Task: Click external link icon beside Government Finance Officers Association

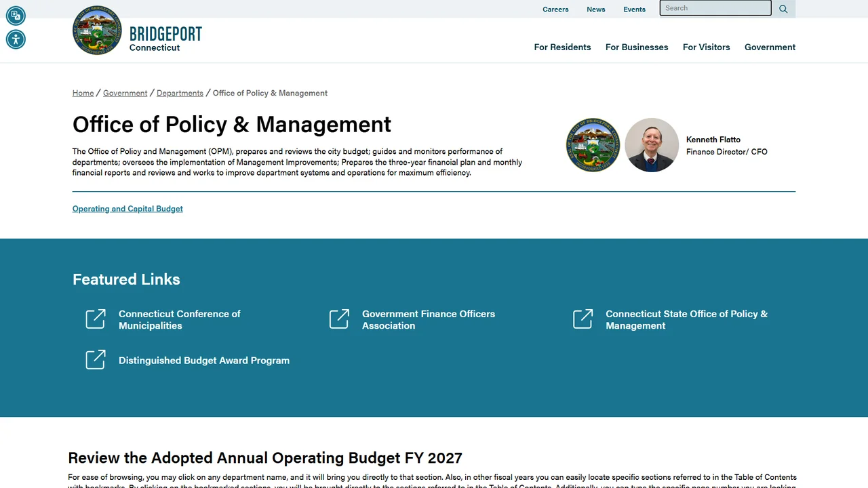Action: pos(339,319)
